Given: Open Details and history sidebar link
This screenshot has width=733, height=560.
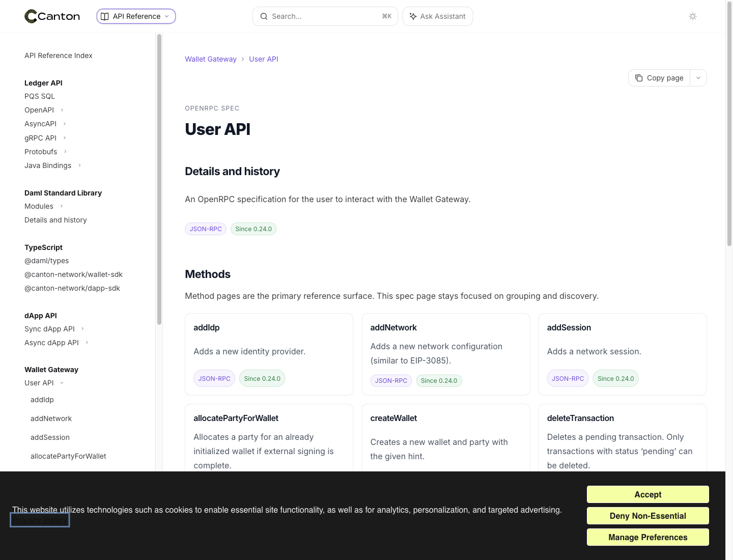Looking at the screenshot, I should click(x=55, y=220).
